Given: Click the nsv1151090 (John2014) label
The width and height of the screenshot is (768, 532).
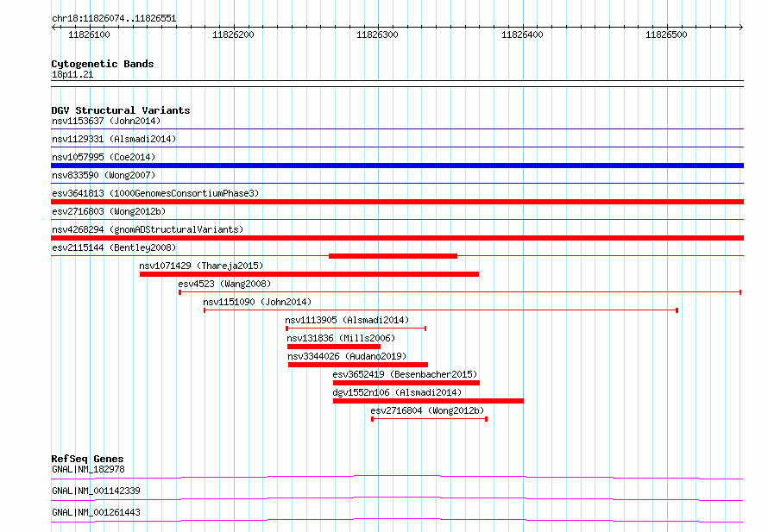Looking at the screenshot, I should coord(257,302).
